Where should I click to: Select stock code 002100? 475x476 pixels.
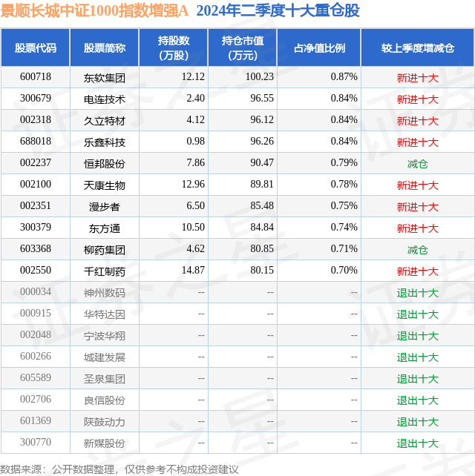(x=36, y=185)
